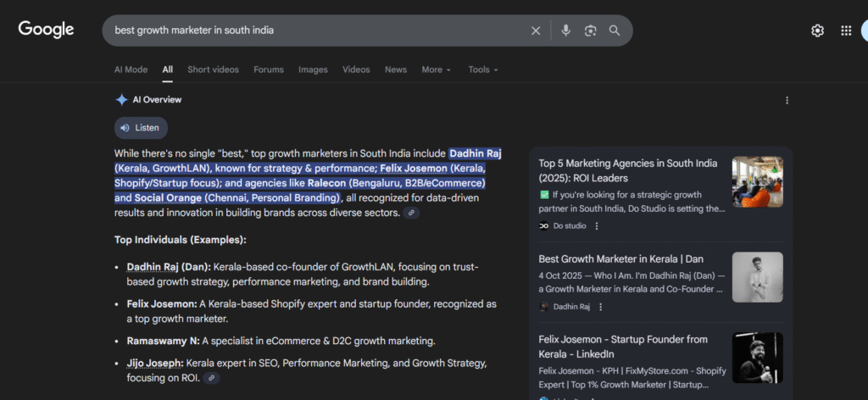
Task: Open AI Overview three-dot options menu
Action: pyautogui.click(x=787, y=100)
